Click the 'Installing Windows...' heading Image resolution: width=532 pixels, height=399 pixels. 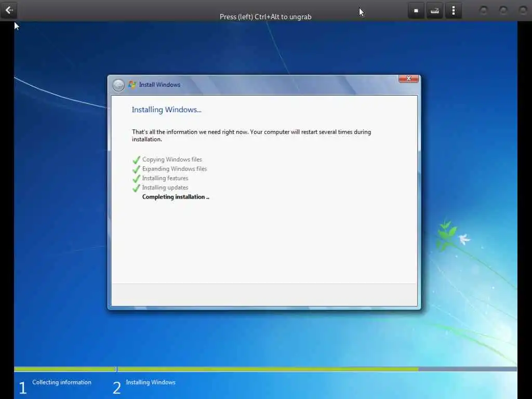(x=167, y=110)
